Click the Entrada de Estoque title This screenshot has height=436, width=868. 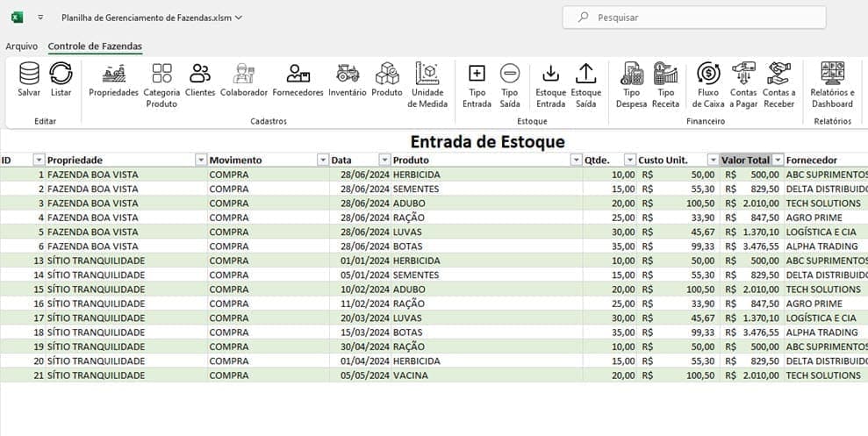click(x=488, y=141)
